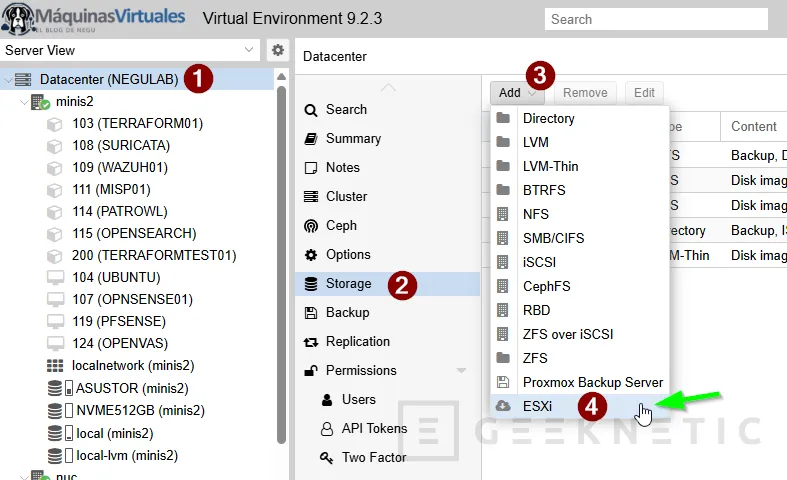Click the tree scrollbar up arrow
The width and height of the screenshot is (787, 480).
[281, 77]
